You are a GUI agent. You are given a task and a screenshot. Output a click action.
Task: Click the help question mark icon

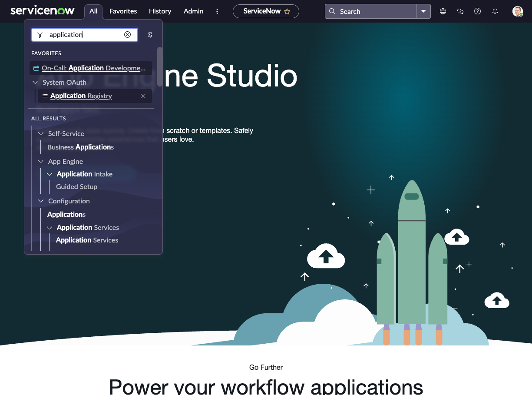click(x=478, y=11)
